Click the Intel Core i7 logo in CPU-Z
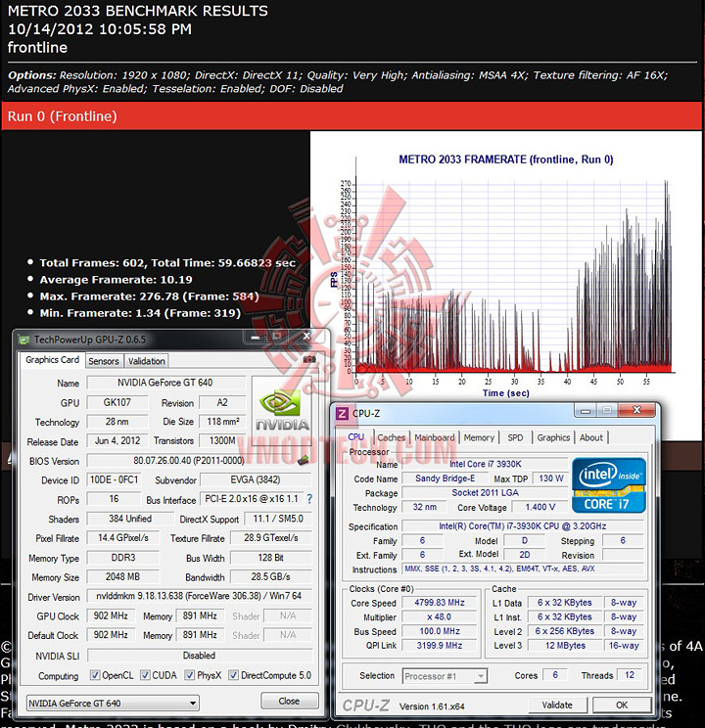The image size is (705, 728). 608,484
